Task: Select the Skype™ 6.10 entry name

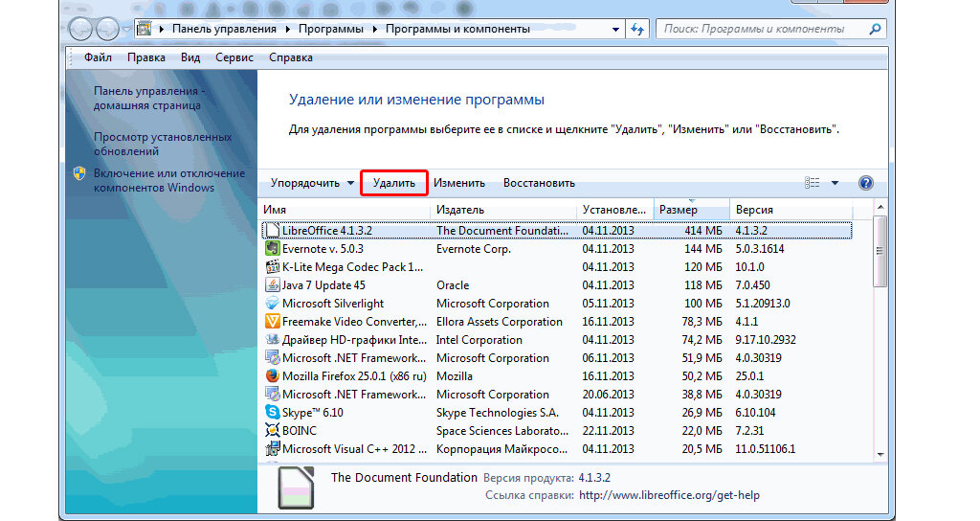Action: [x=313, y=412]
